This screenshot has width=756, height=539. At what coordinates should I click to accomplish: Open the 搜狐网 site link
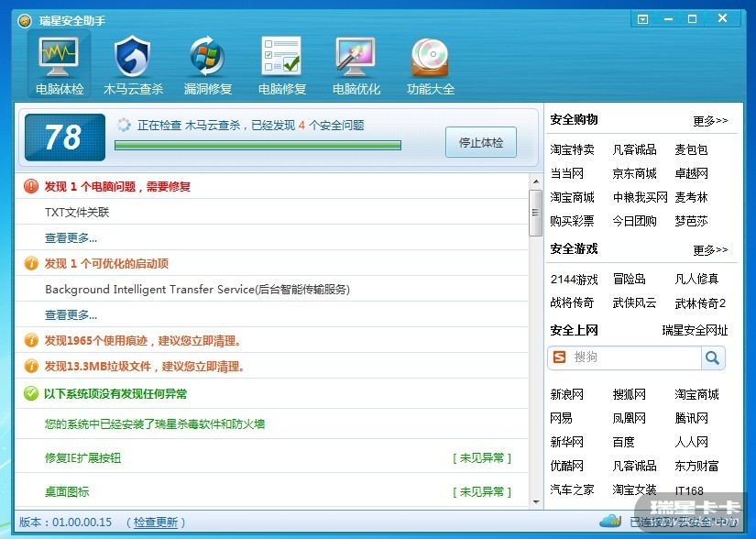coord(629,394)
